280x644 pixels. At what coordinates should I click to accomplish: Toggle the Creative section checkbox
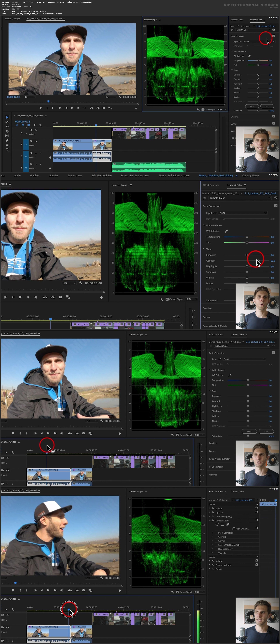click(x=273, y=116)
